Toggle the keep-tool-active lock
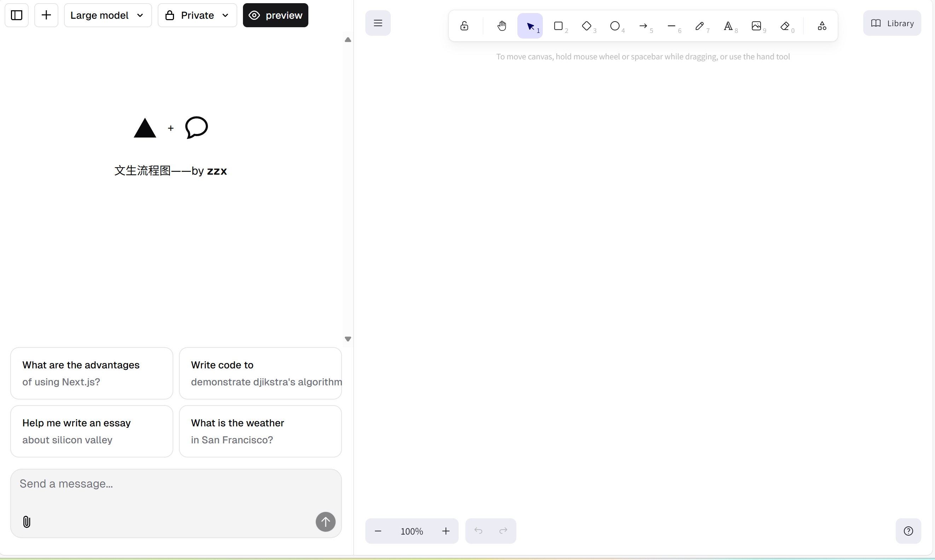 464,26
